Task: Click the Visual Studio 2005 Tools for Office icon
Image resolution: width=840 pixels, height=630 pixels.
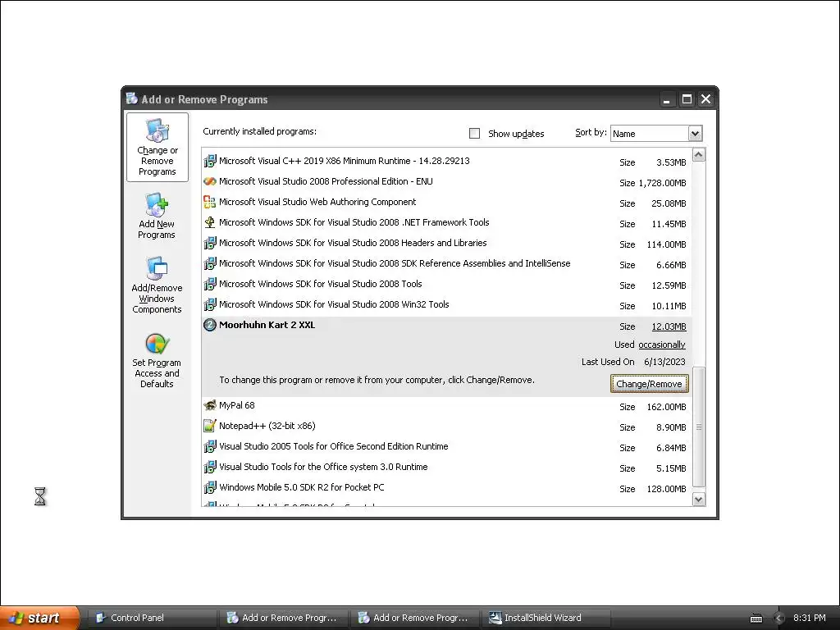Action: click(210, 447)
